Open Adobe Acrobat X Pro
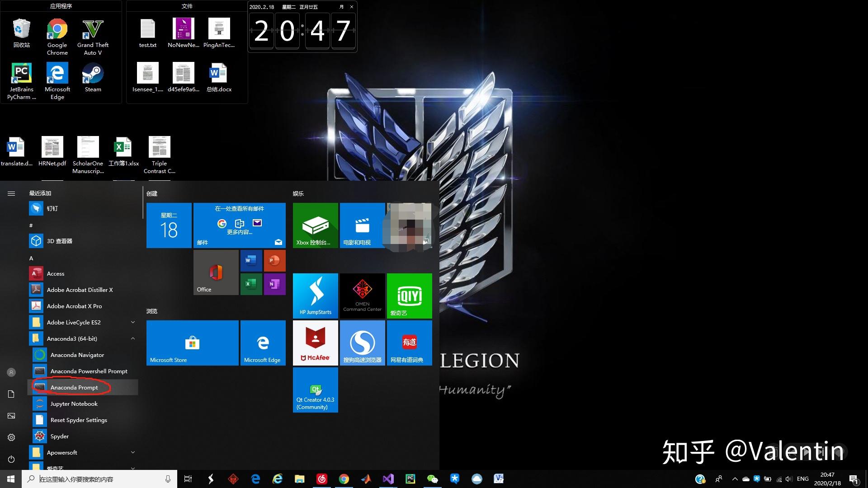Image resolution: width=868 pixels, height=488 pixels. point(83,306)
